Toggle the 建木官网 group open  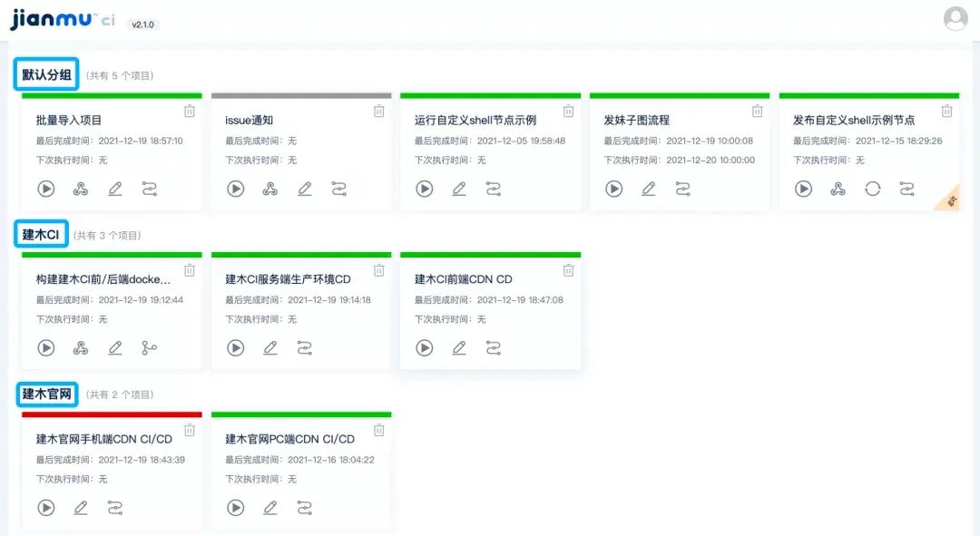click(46, 394)
